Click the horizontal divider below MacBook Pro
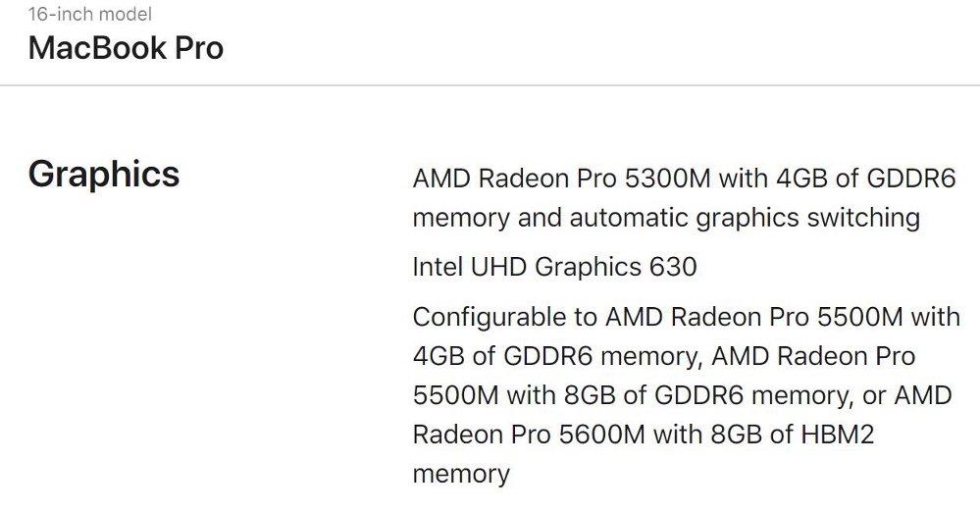 pyautogui.click(x=490, y=85)
